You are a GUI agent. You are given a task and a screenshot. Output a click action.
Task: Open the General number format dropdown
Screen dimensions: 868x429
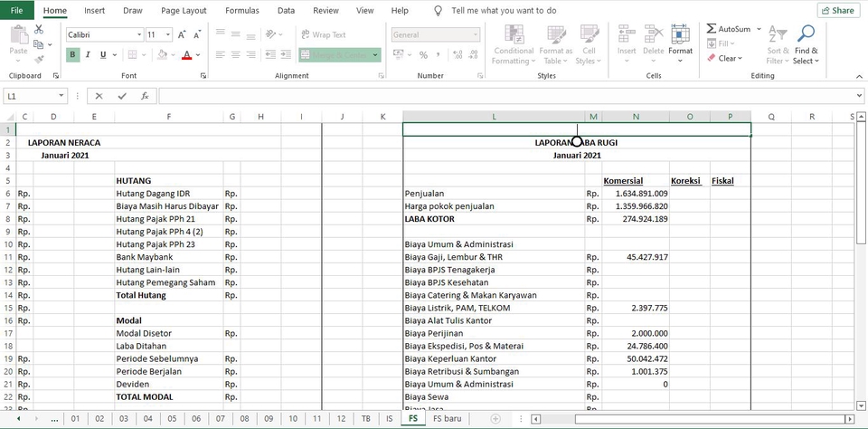click(x=475, y=35)
